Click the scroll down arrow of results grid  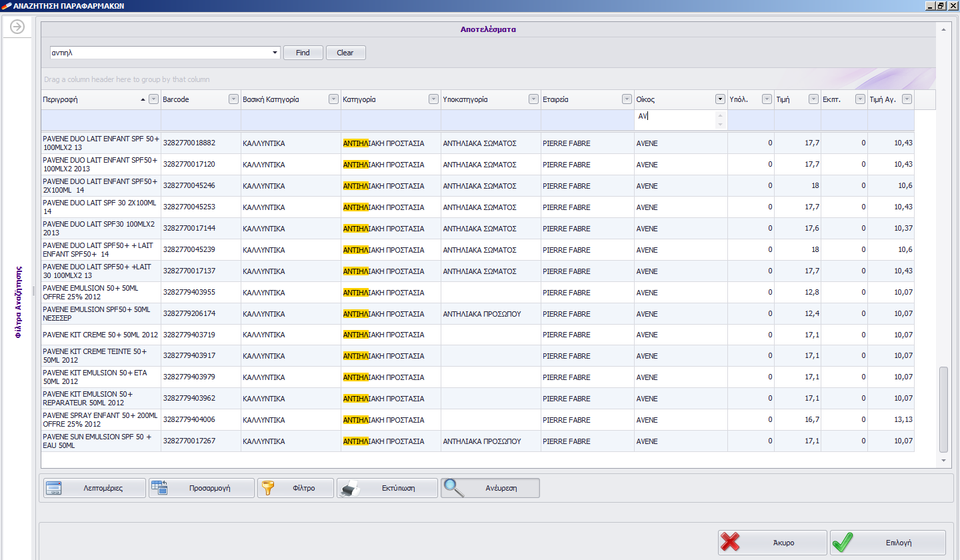(943, 460)
